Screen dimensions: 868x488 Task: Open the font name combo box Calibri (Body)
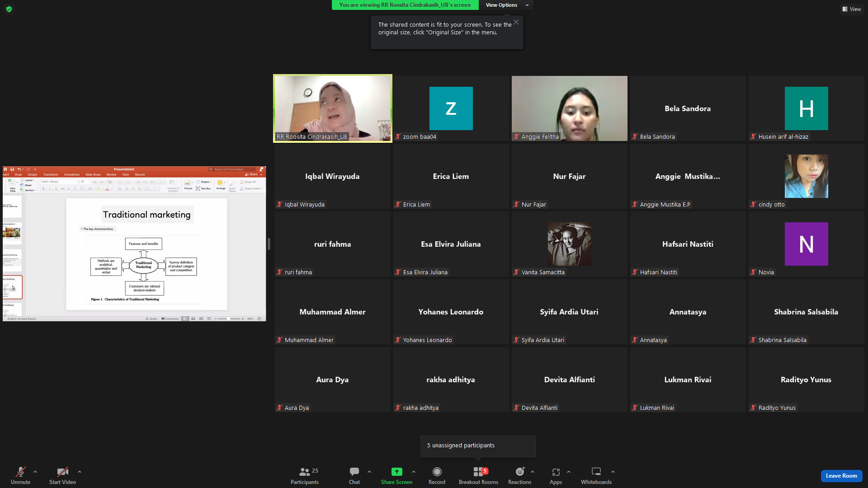(x=60, y=182)
